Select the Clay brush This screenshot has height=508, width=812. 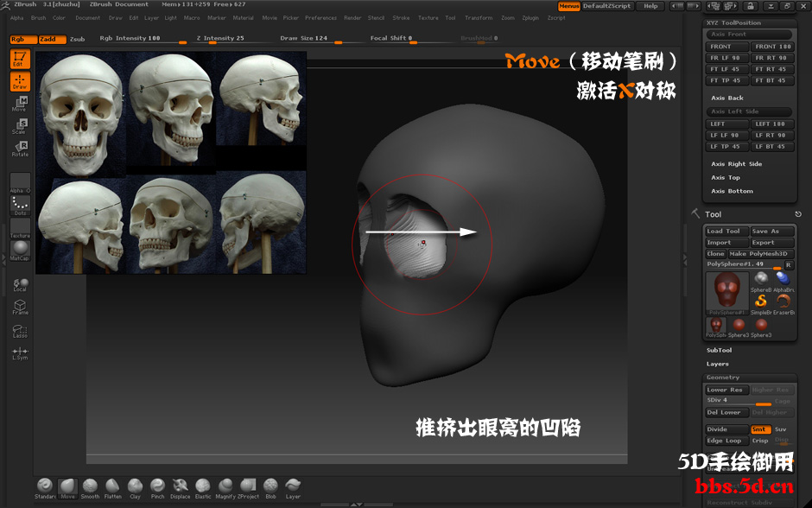pos(135,488)
